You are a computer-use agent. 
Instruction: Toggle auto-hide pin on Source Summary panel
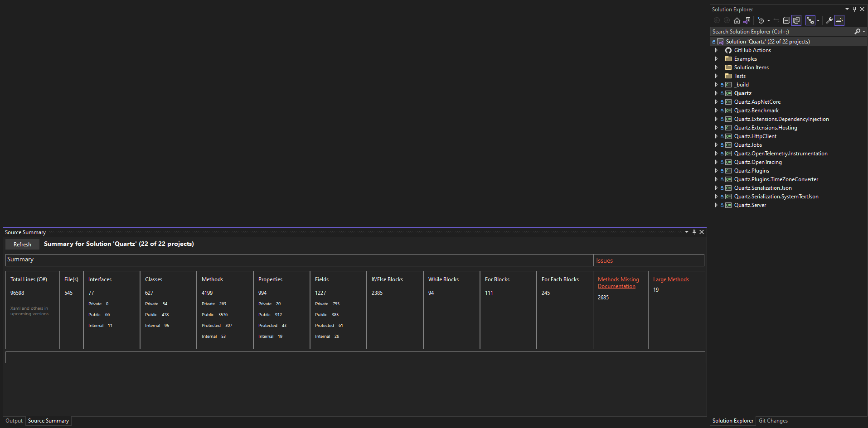[x=694, y=232]
